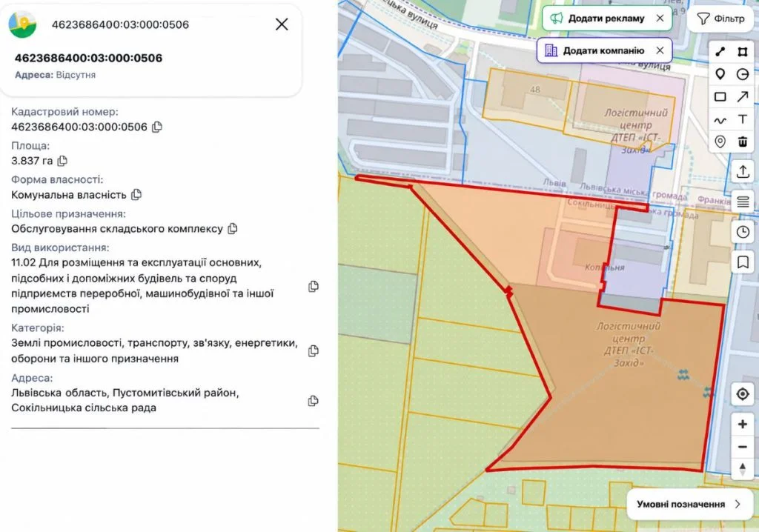Pick the rectangle drawing tool
Screen dimensions: 759x532
coord(720,97)
